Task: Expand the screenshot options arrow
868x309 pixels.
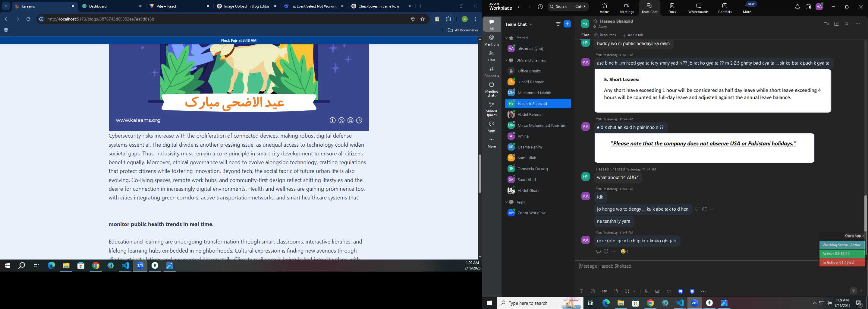Action: click(634, 291)
